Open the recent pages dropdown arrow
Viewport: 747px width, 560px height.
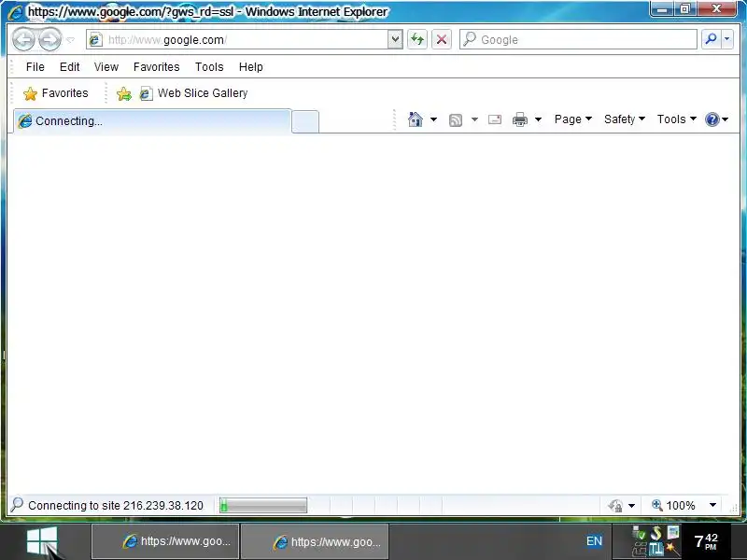click(71, 40)
